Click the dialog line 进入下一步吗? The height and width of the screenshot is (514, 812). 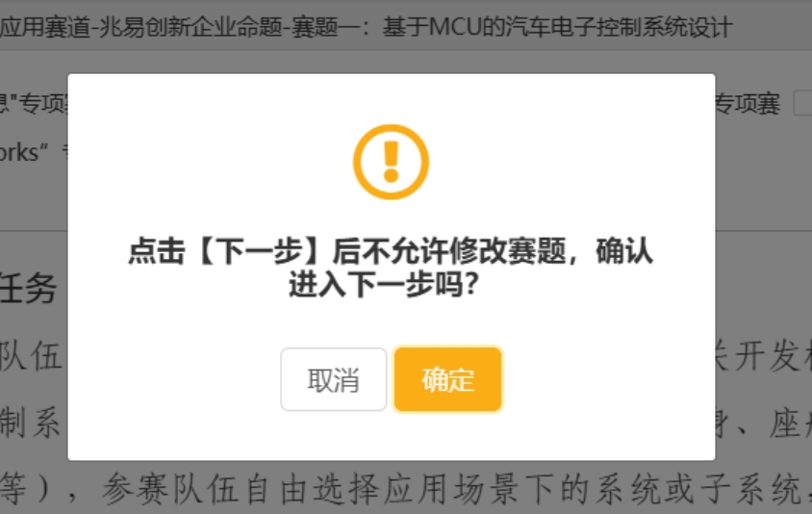click(383, 285)
